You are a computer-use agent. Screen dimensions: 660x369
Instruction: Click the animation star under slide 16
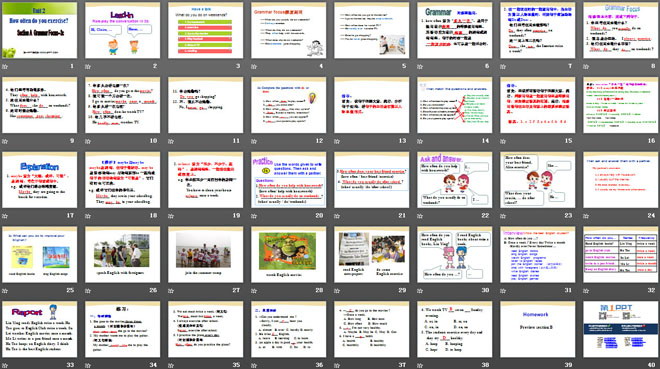[x=586, y=141]
